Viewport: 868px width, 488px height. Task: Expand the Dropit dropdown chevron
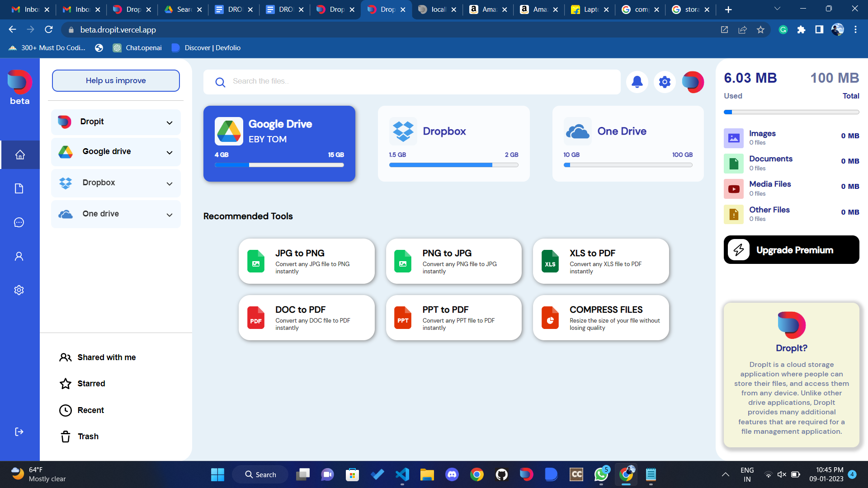coord(170,122)
